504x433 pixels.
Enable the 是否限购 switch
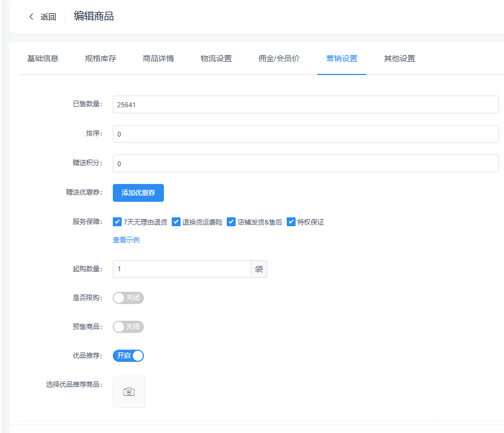pyautogui.click(x=128, y=298)
